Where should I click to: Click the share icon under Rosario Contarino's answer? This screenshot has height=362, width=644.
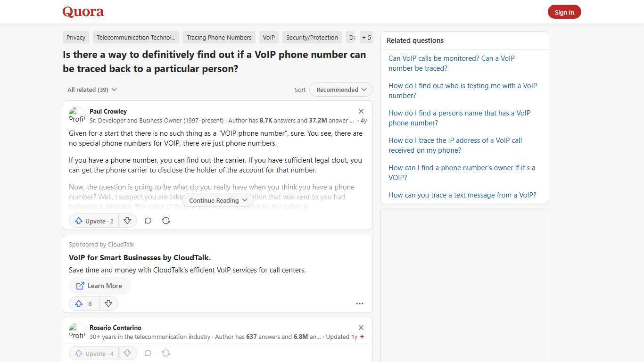[165, 353]
